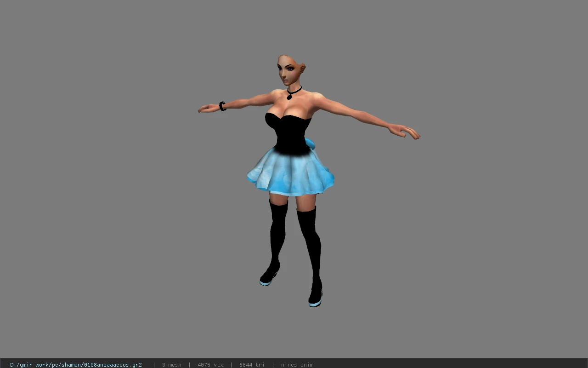Click the "4075 vtx" vertex count
588x368 pixels.
click(210, 365)
